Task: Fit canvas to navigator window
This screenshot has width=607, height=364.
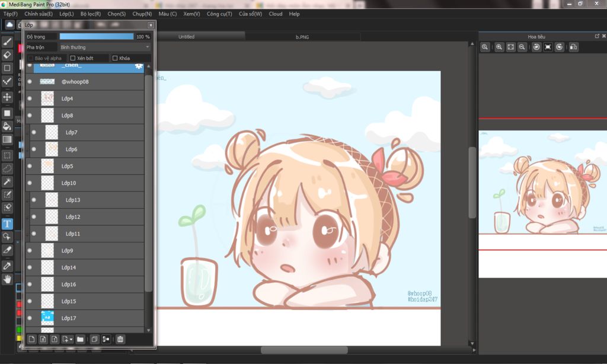Action: 510,47
